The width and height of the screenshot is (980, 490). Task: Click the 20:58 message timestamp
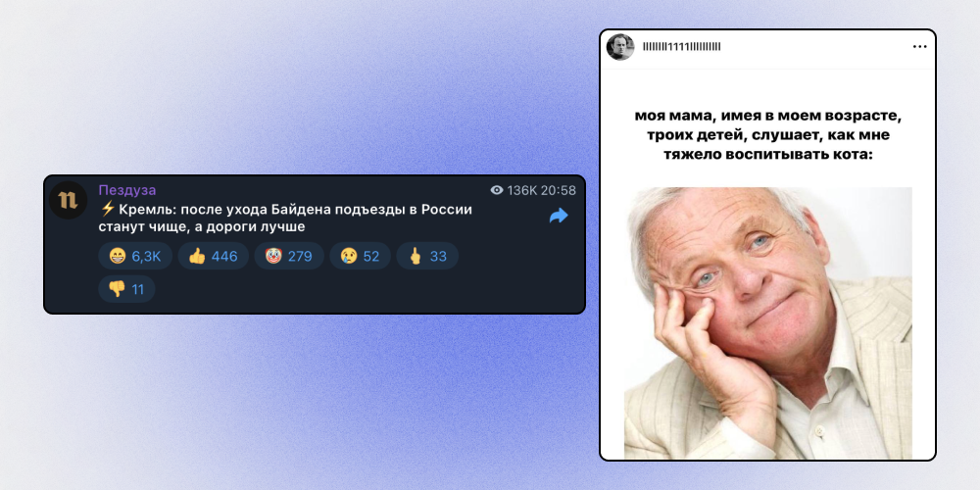pyautogui.click(x=559, y=191)
